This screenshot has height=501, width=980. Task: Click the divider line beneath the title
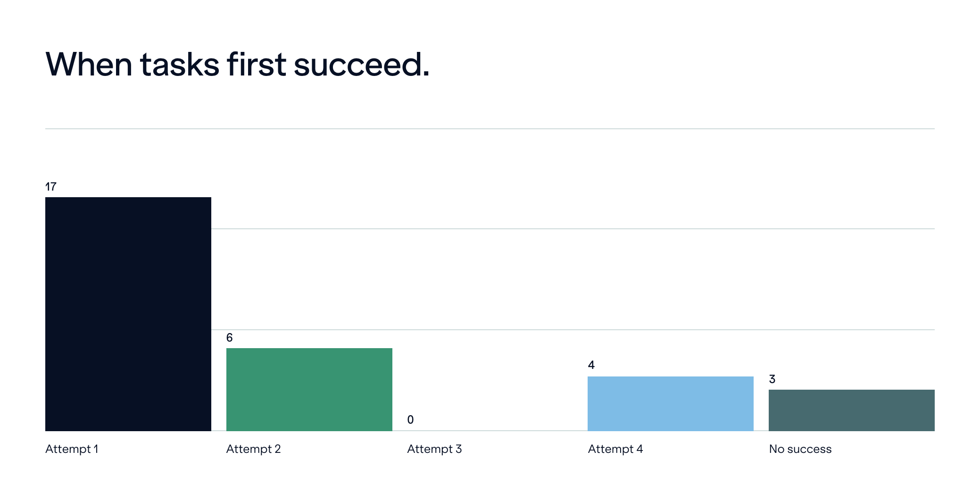(x=490, y=129)
